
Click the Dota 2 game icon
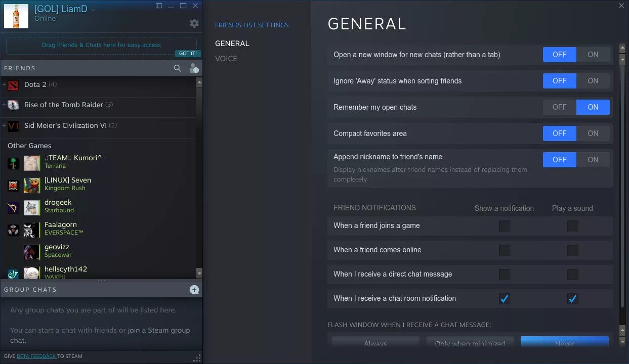(x=13, y=84)
